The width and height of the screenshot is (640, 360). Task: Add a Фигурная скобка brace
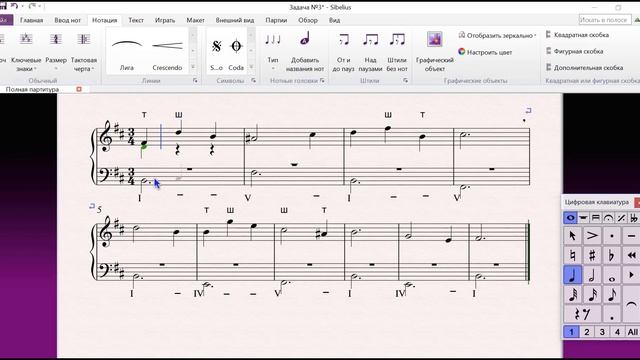574,51
